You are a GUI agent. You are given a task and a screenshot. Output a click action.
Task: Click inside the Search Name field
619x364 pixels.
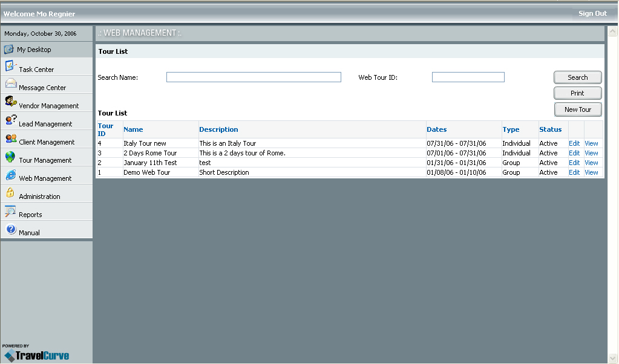click(x=253, y=77)
